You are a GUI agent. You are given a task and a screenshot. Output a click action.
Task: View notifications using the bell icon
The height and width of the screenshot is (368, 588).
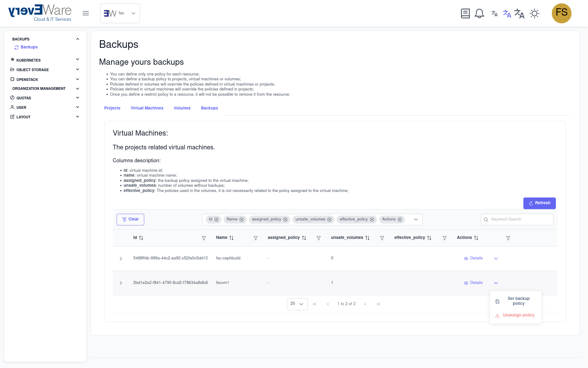[x=479, y=13]
